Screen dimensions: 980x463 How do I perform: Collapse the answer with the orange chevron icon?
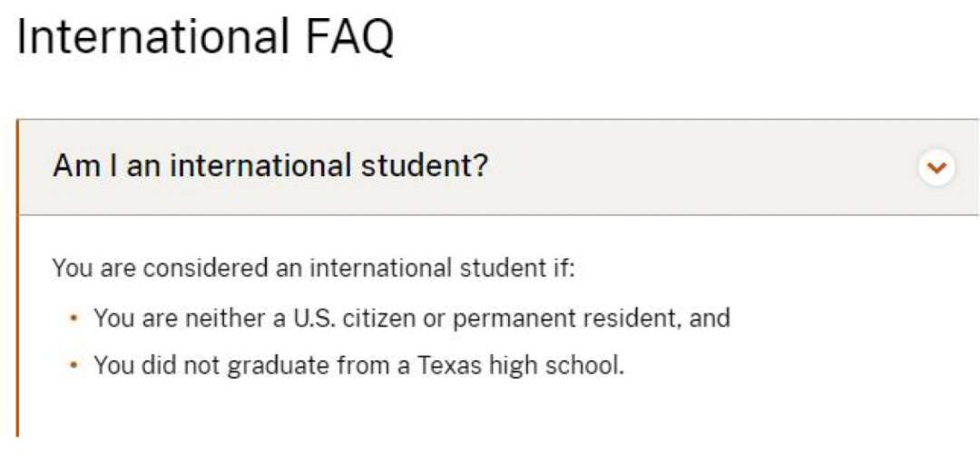936,168
